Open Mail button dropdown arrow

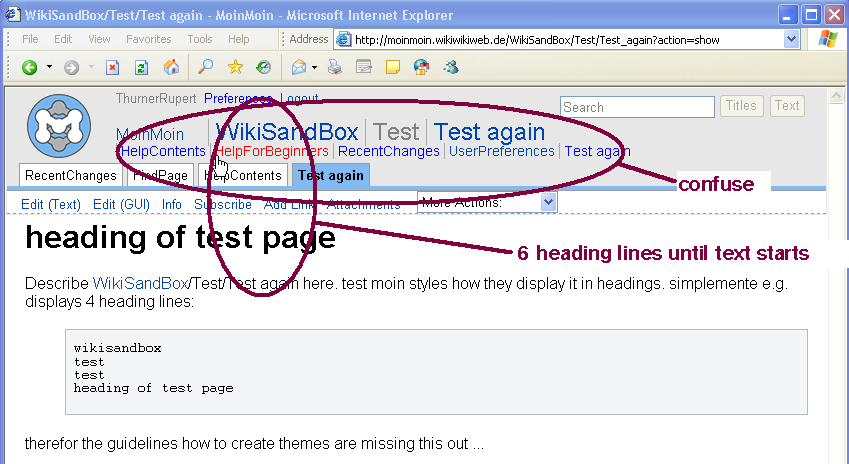point(314,67)
